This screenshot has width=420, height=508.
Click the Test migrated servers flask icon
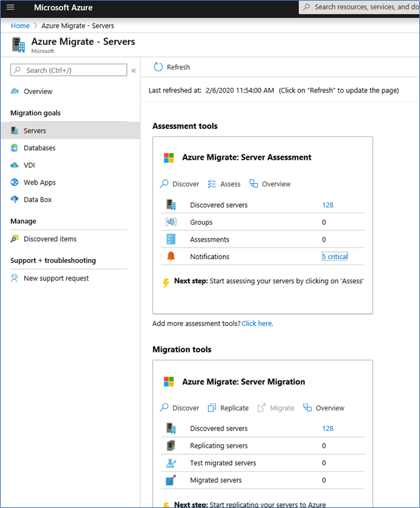click(x=171, y=463)
